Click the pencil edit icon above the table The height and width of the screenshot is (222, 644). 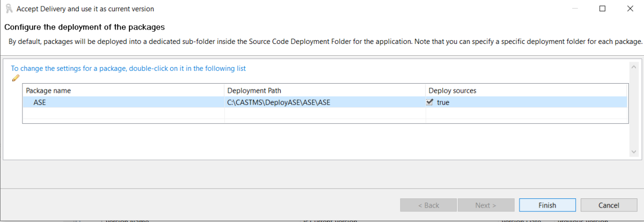pos(15,78)
